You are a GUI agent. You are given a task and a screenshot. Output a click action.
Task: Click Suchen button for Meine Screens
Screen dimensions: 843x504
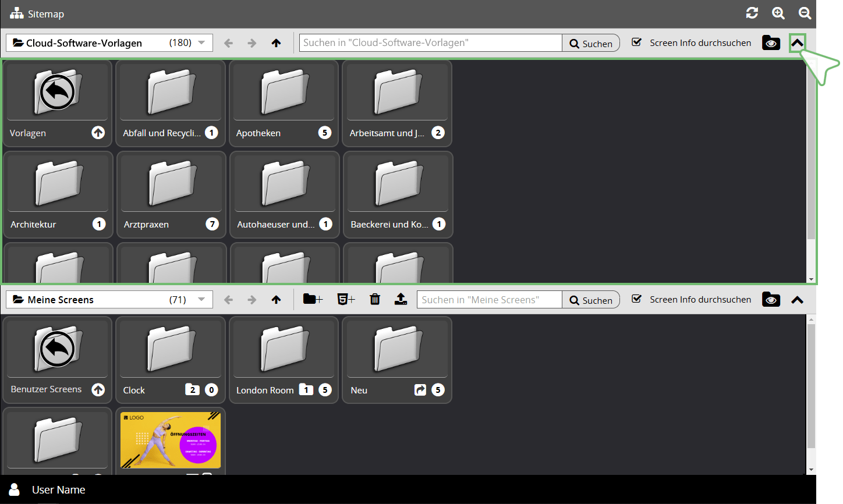(x=590, y=300)
